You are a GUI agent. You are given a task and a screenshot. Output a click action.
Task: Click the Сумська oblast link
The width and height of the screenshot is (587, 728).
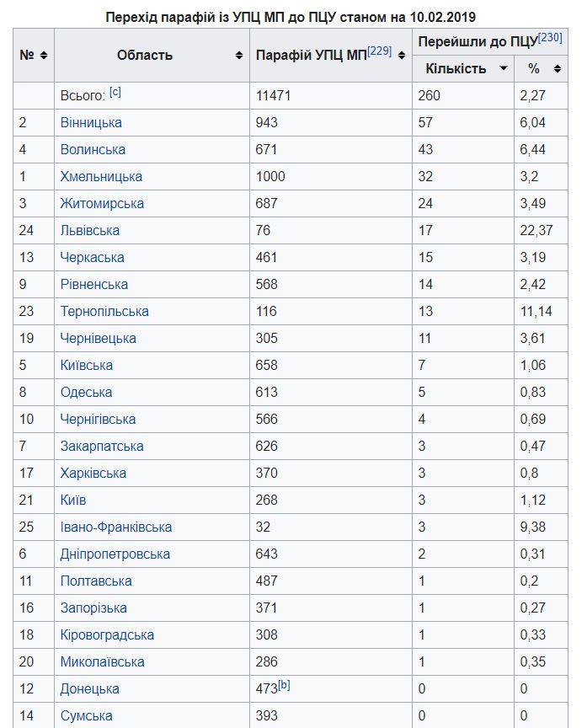point(86,715)
